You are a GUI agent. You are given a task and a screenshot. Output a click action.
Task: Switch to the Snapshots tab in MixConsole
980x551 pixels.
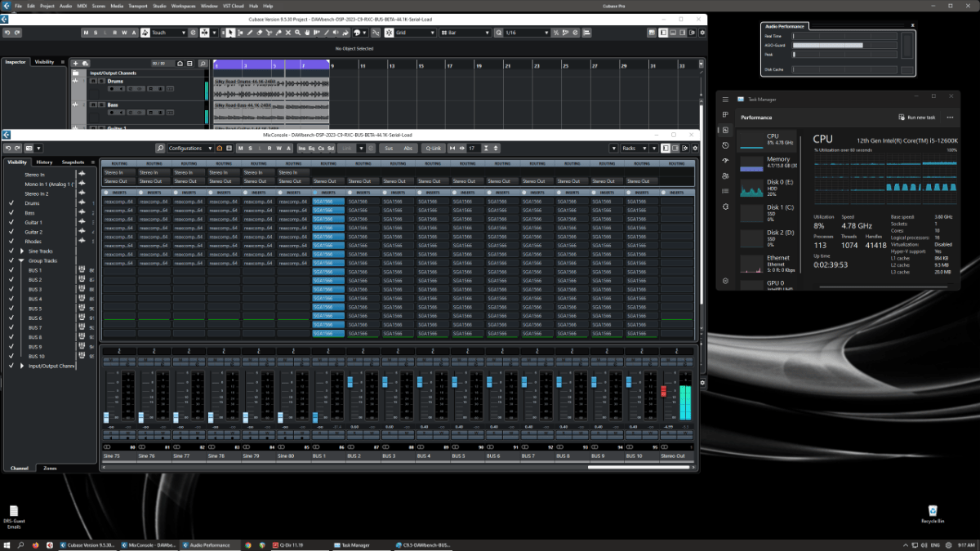pyautogui.click(x=73, y=161)
